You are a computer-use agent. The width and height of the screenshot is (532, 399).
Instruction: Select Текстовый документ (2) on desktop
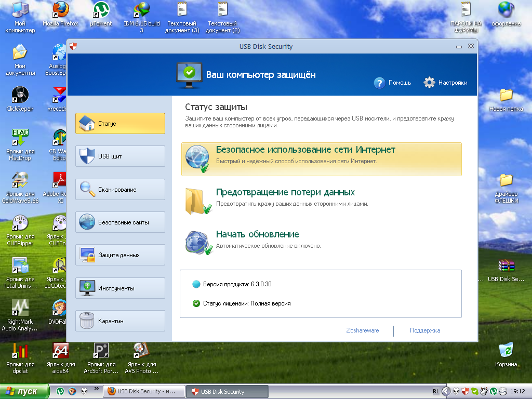tap(222, 17)
